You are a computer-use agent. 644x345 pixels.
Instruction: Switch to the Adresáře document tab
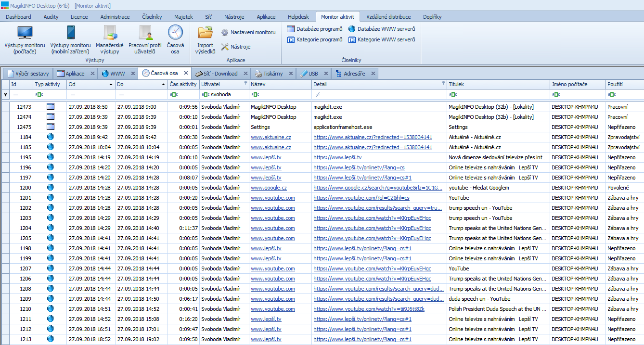click(x=355, y=74)
